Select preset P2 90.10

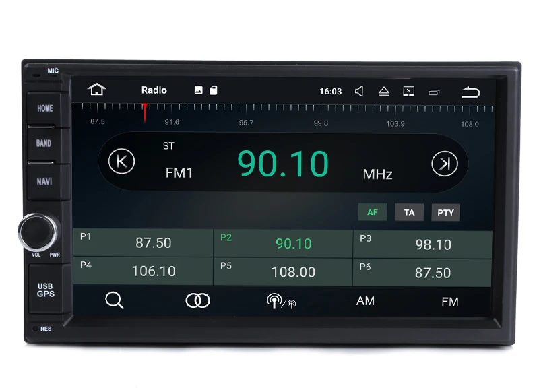tap(283, 244)
